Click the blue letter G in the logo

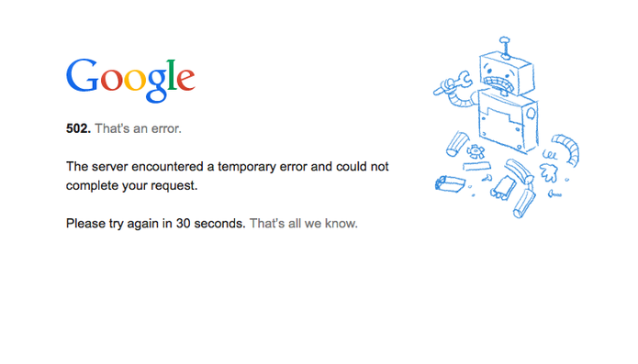click(83, 75)
